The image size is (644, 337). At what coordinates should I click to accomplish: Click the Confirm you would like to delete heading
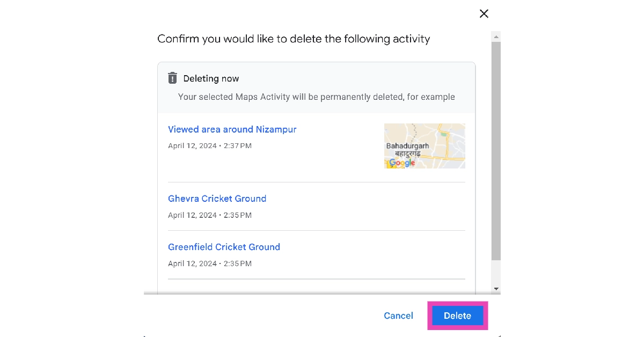pos(294,39)
